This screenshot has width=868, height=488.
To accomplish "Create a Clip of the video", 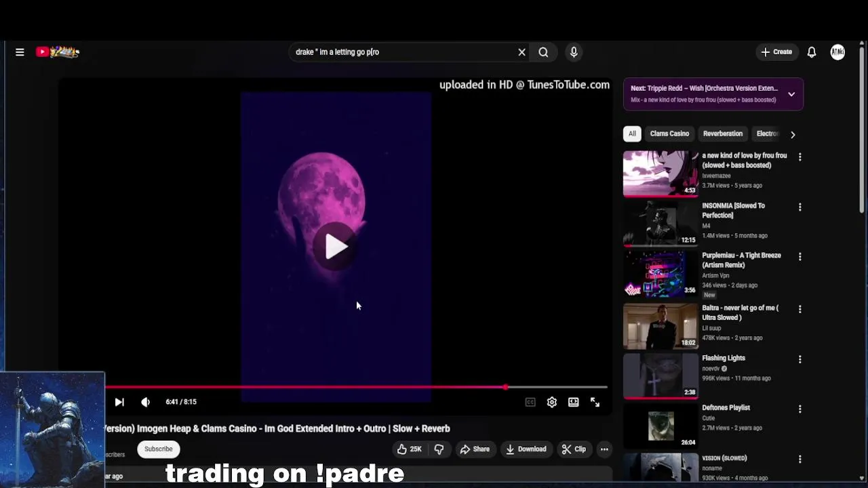I will 574,449.
